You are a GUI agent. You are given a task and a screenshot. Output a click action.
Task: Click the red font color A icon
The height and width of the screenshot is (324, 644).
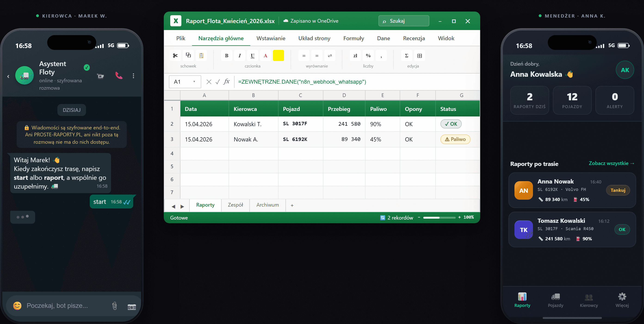coord(266,55)
